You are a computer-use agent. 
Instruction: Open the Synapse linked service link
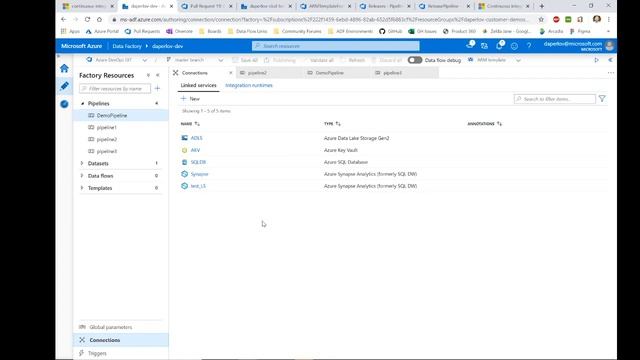coord(200,174)
